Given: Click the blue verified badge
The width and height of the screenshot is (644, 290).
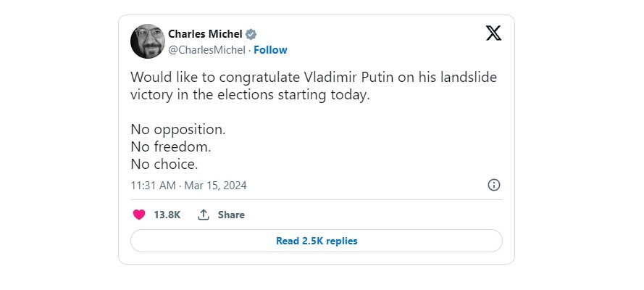Looking at the screenshot, I should click(x=251, y=34).
